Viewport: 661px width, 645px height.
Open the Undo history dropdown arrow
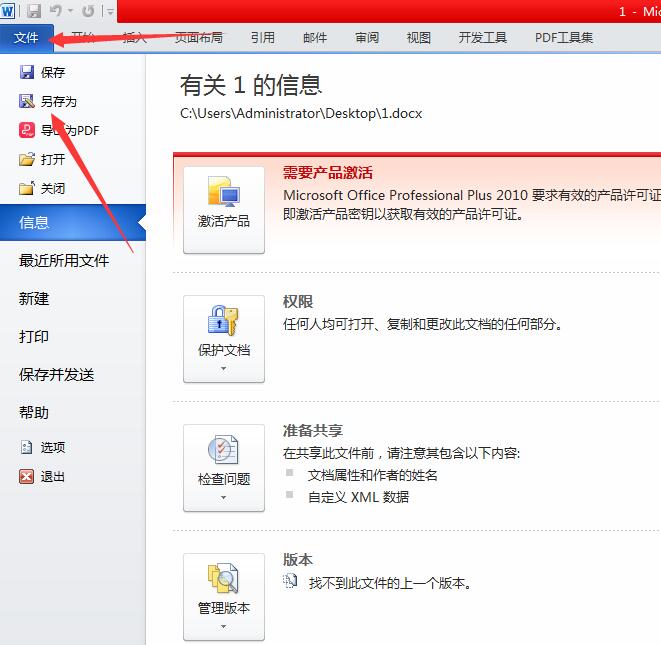tap(70, 11)
